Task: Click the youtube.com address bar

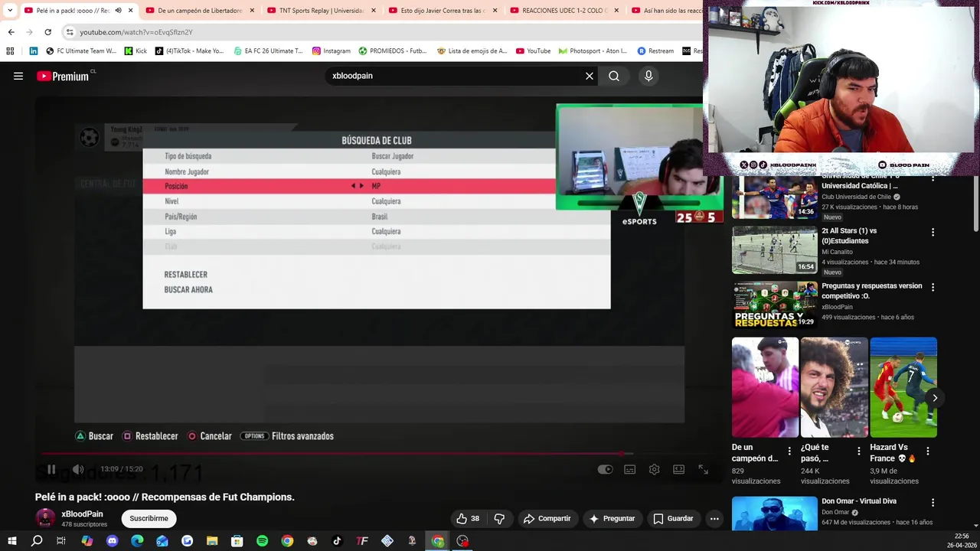Action: pos(383,32)
